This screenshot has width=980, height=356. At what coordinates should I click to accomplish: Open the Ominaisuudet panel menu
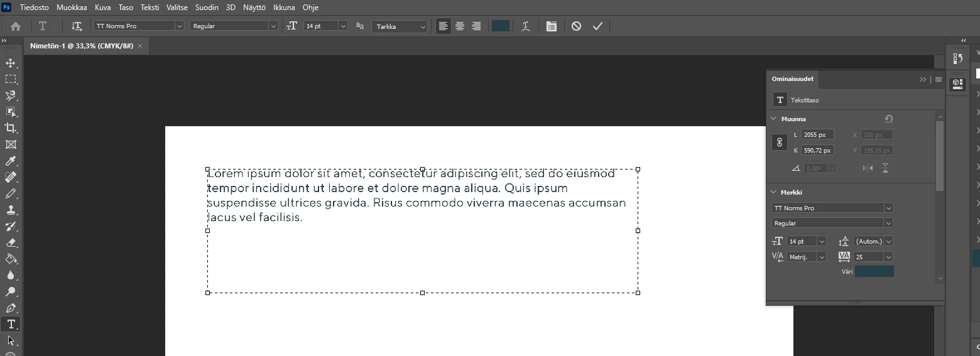click(x=939, y=79)
